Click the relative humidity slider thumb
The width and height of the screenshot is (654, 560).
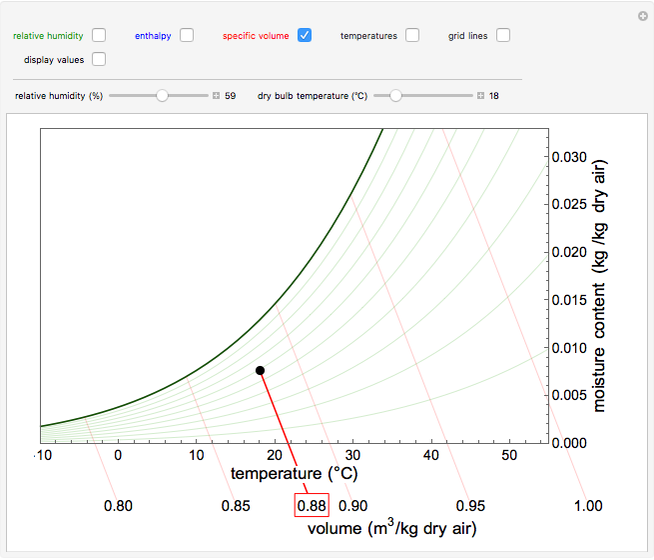click(162, 96)
